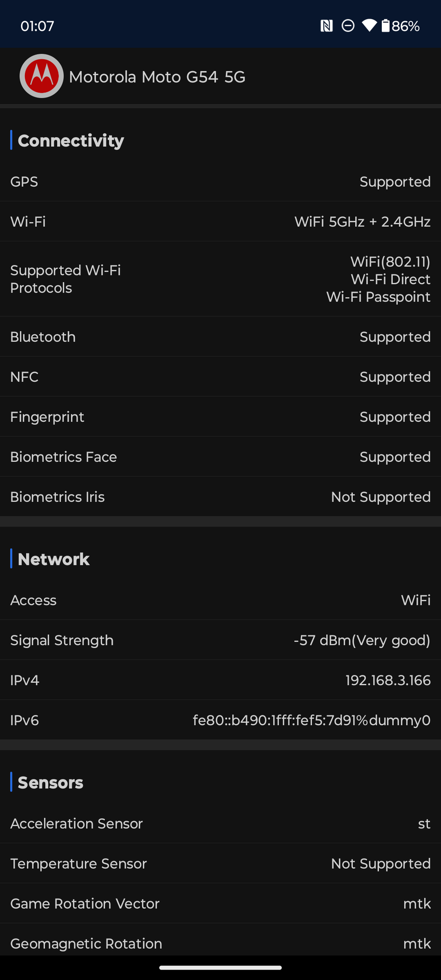The height and width of the screenshot is (980, 441).
Task: Tap the Bluetooth Supported row
Action: [220, 337]
